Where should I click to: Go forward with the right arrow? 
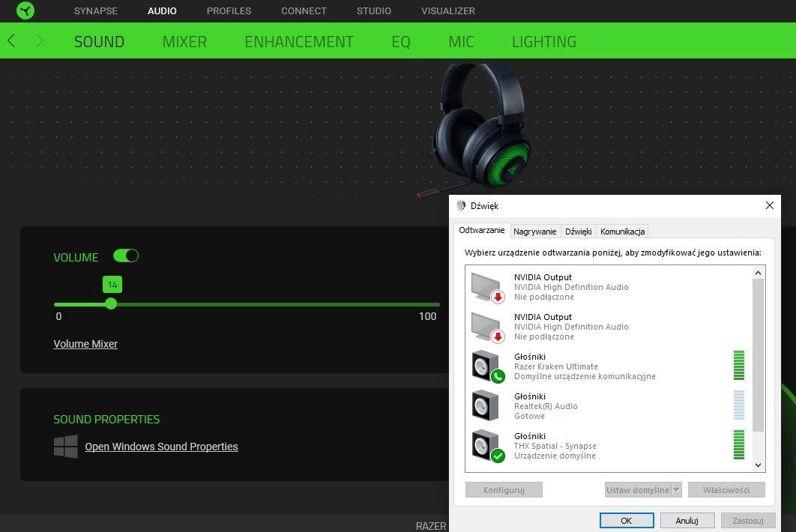[x=40, y=40]
